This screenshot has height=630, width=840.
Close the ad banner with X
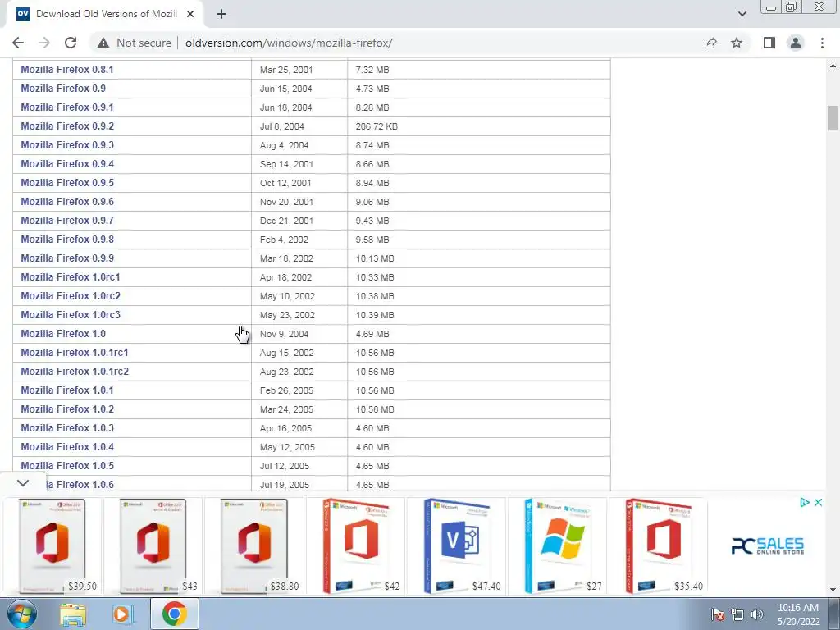coord(818,503)
